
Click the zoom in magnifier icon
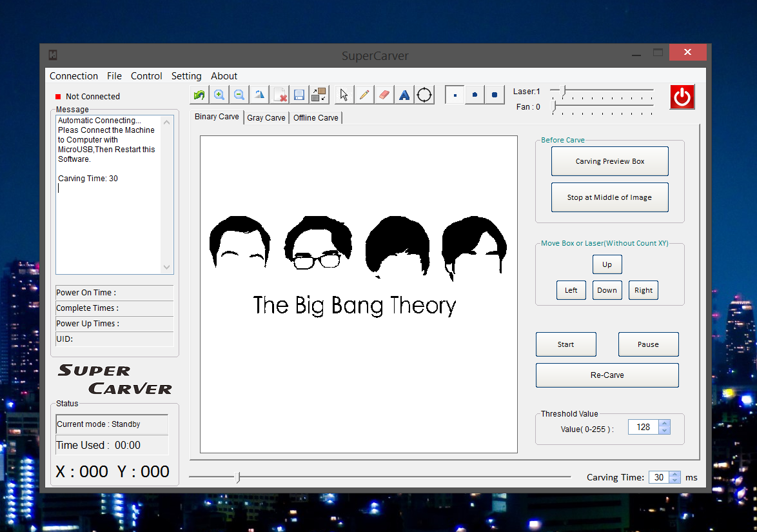point(219,95)
